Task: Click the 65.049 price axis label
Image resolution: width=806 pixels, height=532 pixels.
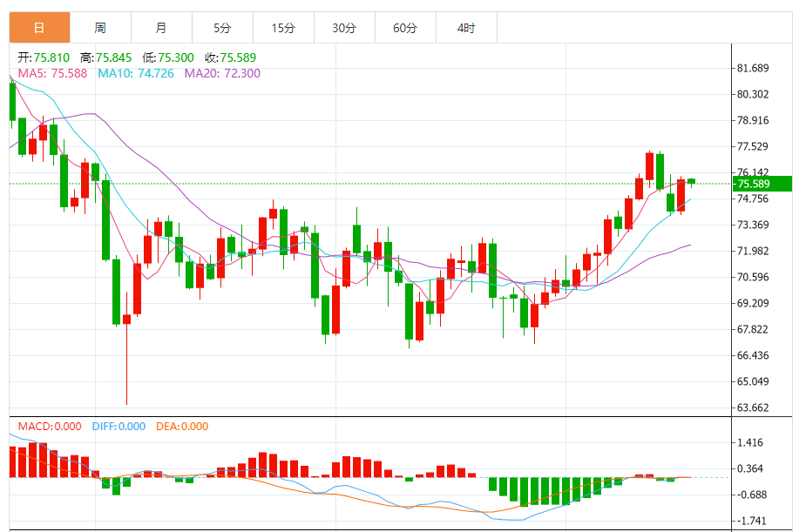Action: [753, 381]
